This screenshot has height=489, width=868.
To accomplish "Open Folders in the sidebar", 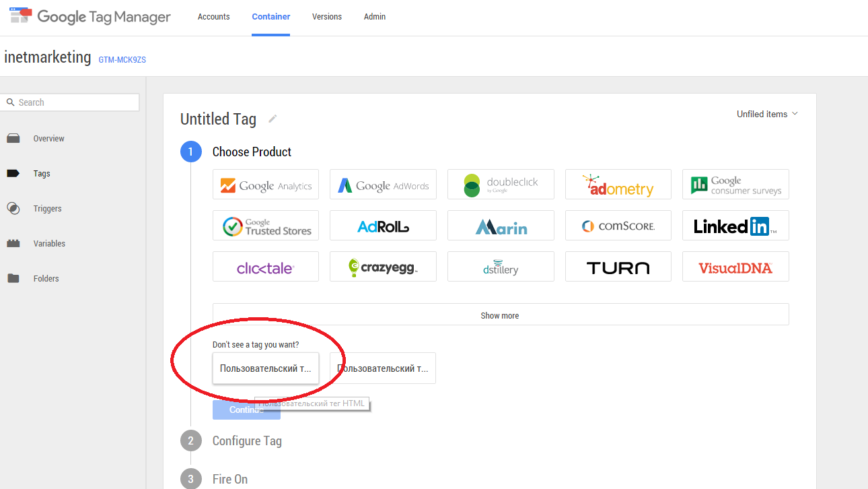I will (x=46, y=279).
